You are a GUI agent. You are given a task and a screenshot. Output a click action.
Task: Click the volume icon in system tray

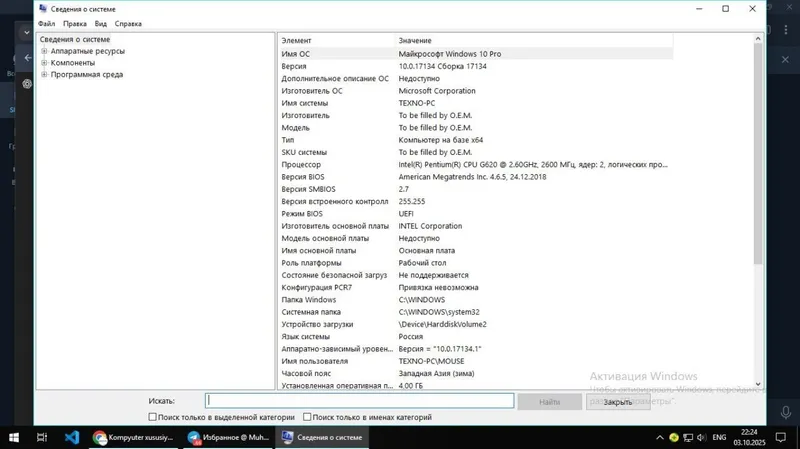pyautogui.click(x=702, y=437)
